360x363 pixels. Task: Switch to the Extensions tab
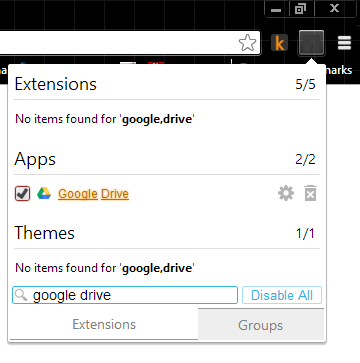[x=104, y=325]
